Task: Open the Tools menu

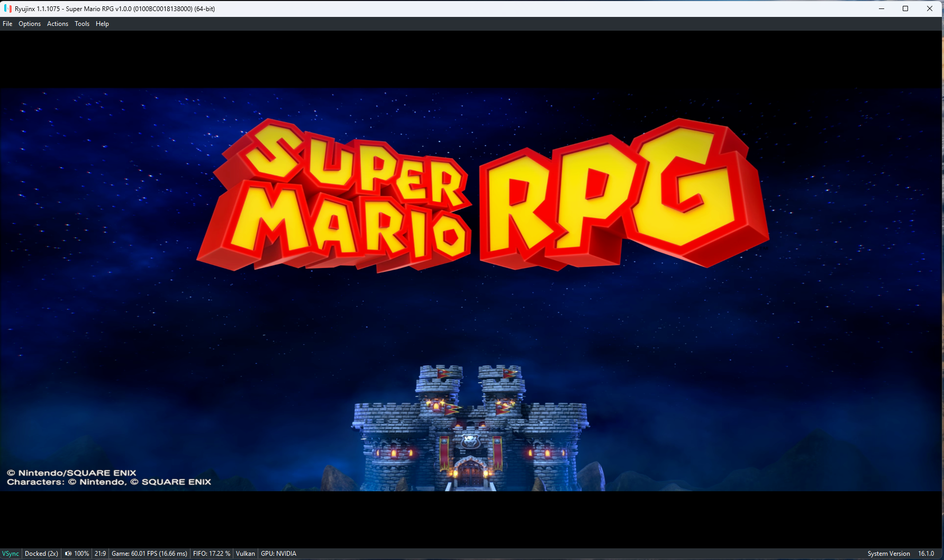Action: click(x=82, y=24)
